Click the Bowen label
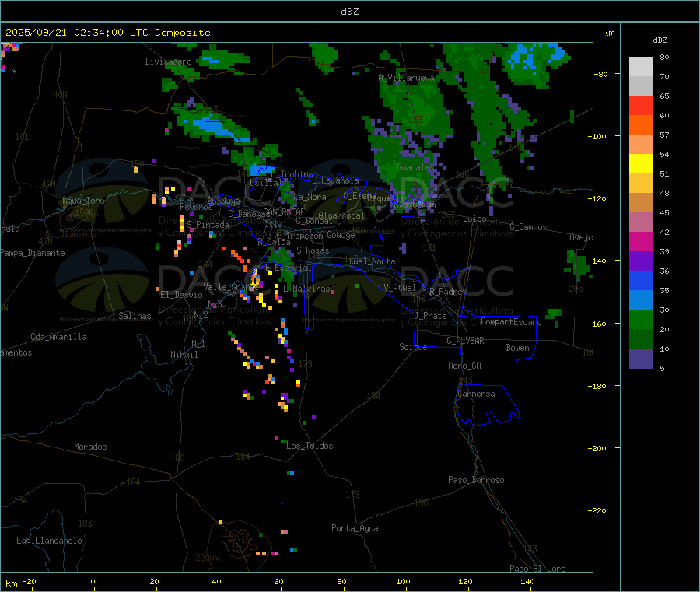The height and width of the screenshot is (592, 700). (x=517, y=348)
